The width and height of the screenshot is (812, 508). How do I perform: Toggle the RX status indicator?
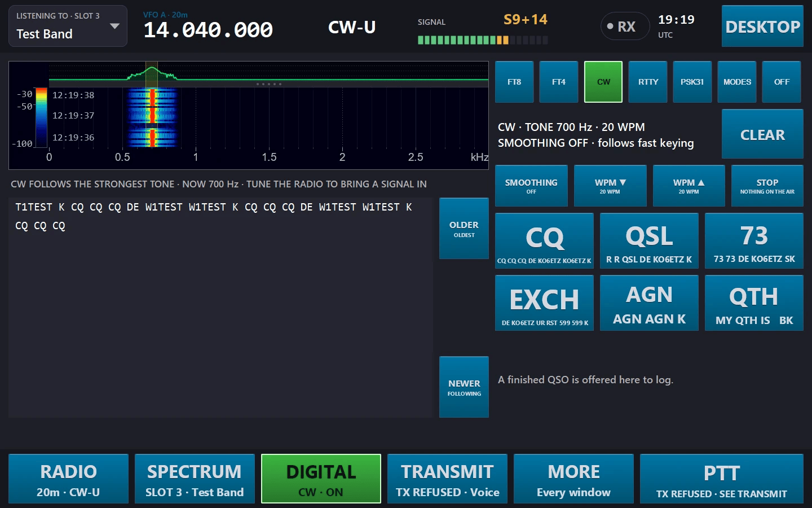pos(625,27)
